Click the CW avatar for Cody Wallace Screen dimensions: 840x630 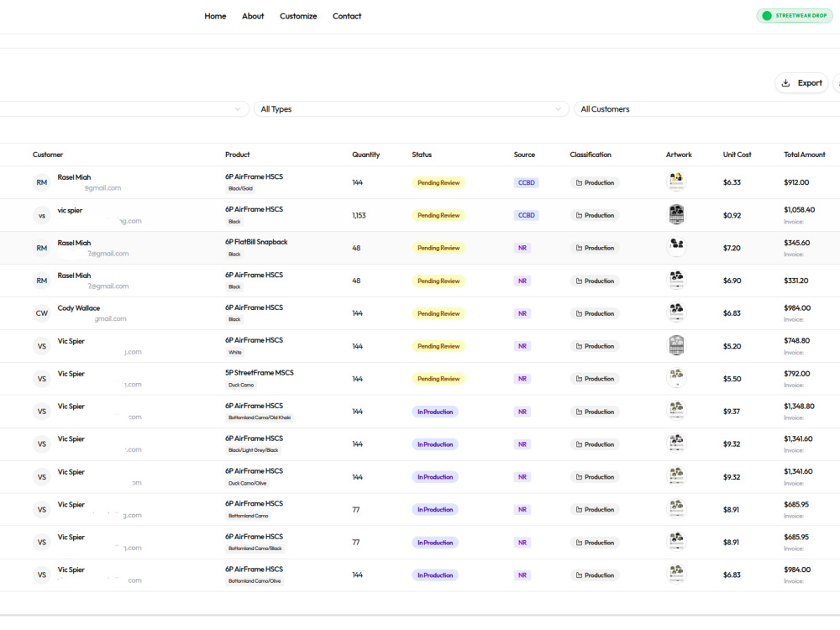(x=42, y=313)
